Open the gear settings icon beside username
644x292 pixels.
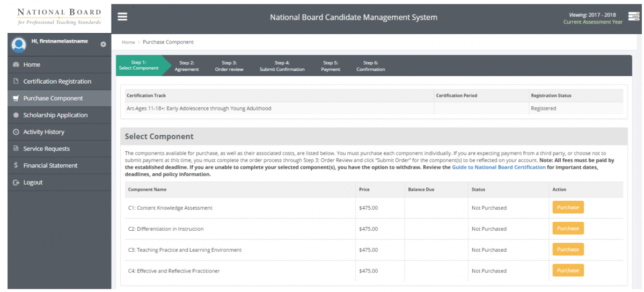tap(104, 45)
